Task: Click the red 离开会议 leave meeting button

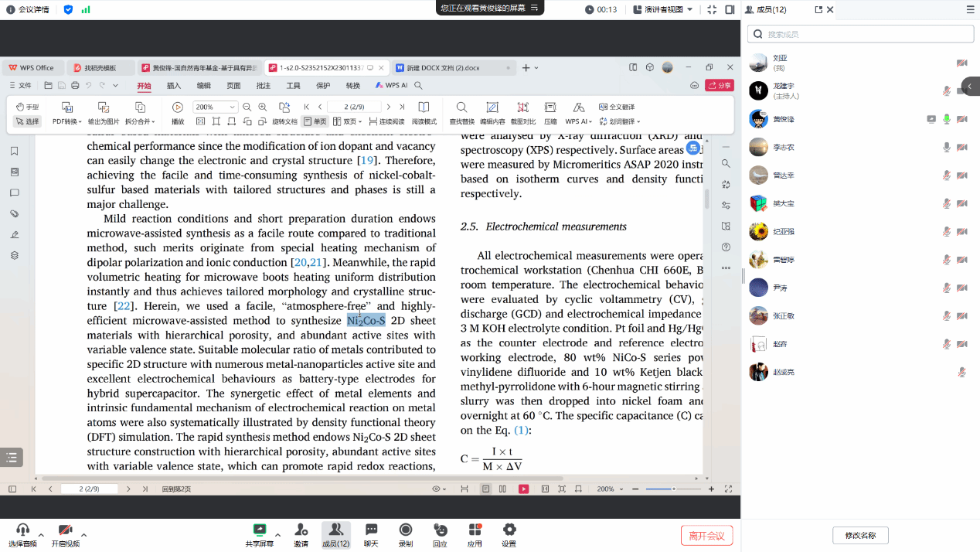Action: coord(706,536)
